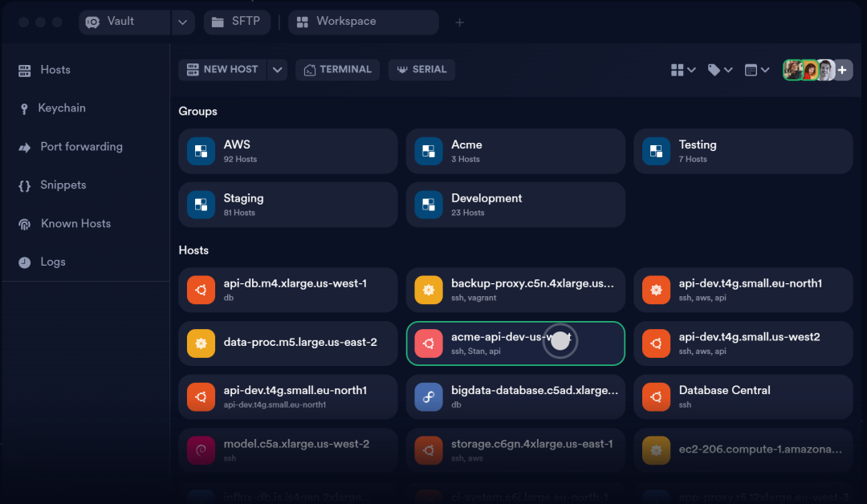Select the ec2-206.compute-1.amazona host
The image size is (867, 504).
[x=743, y=450]
